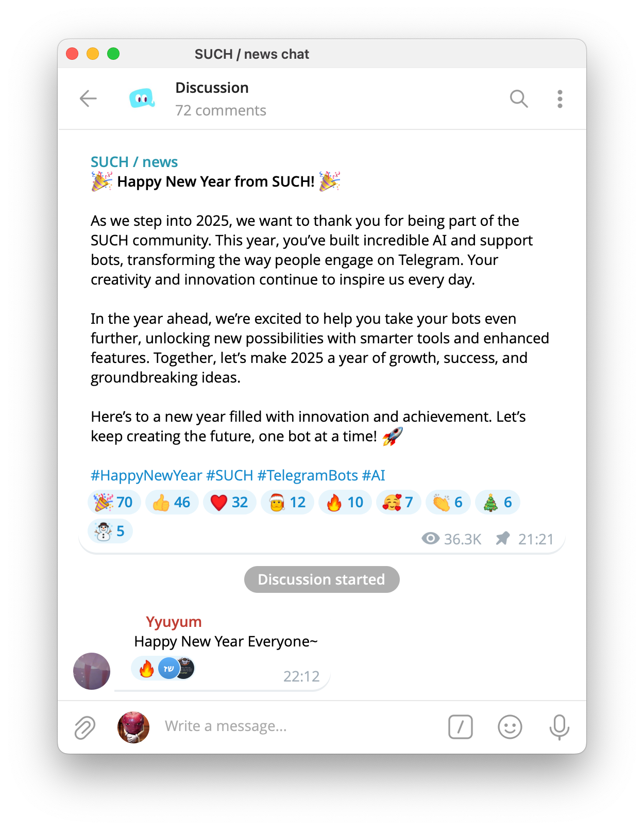Image resolution: width=644 pixels, height=830 pixels.
Task: Go back using the left arrow
Action: pyautogui.click(x=88, y=98)
